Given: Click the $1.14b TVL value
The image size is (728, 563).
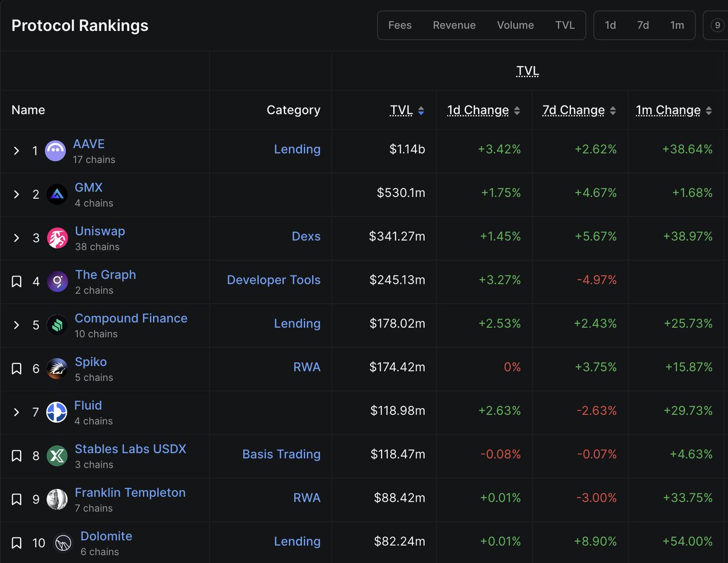Looking at the screenshot, I should pyautogui.click(x=407, y=149).
